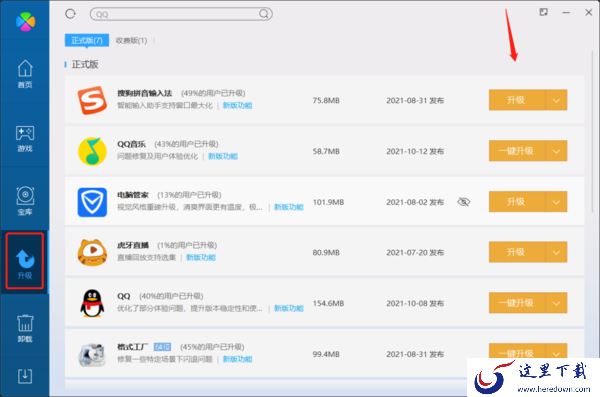This screenshot has height=397, width=600.
Task: Click the 99.4MB size text
Action: [x=326, y=354]
